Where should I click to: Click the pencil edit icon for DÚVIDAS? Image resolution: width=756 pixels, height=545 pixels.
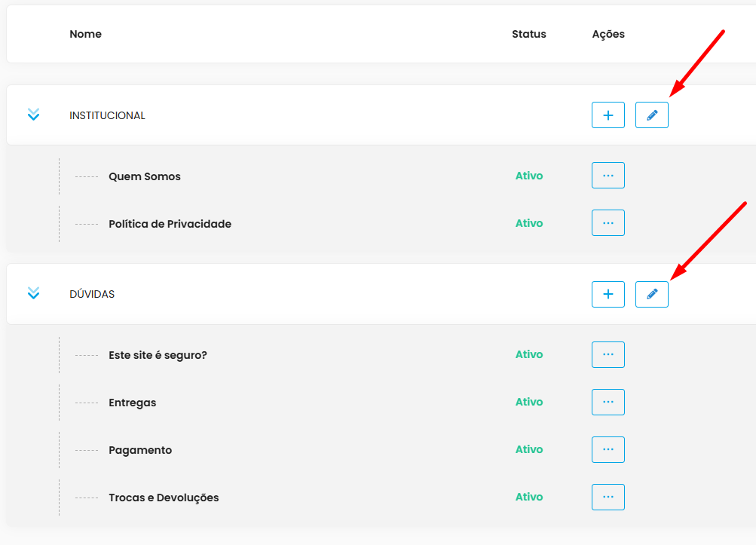(652, 294)
